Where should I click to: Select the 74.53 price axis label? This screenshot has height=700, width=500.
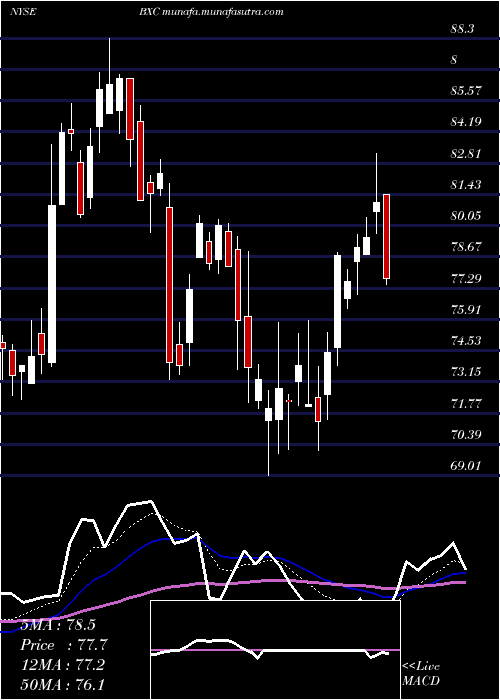pos(466,341)
